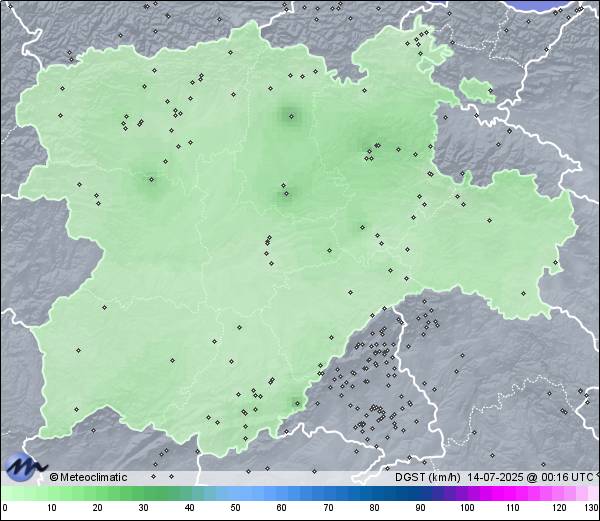Click the DGST (km/h) label
Viewport: 600px width, 521px height.
(x=428, y=477)
